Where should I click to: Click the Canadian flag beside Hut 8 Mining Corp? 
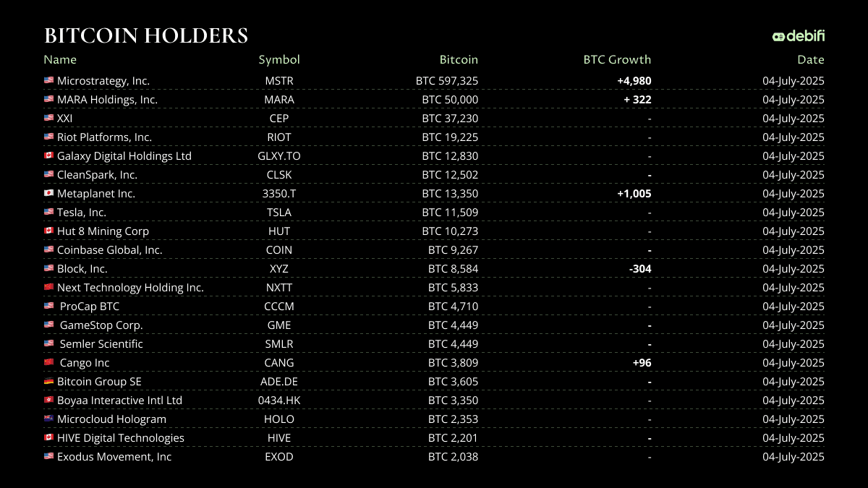click(x=48, y=231)
